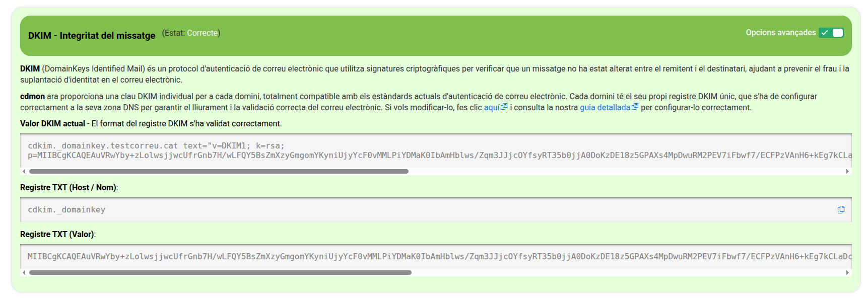Click right scroll arrow of Valor DKIM actual box
868x301 pixels.
[x=847, y=172]
